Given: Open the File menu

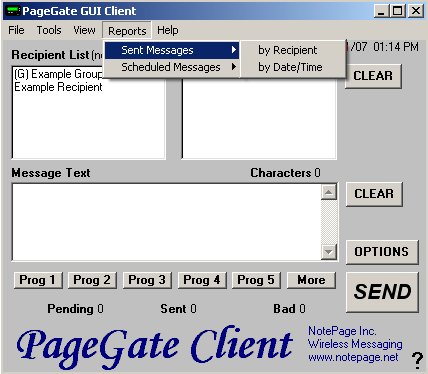Looking at the screenshot, I should pyautogui.click(x=16, y=30).
